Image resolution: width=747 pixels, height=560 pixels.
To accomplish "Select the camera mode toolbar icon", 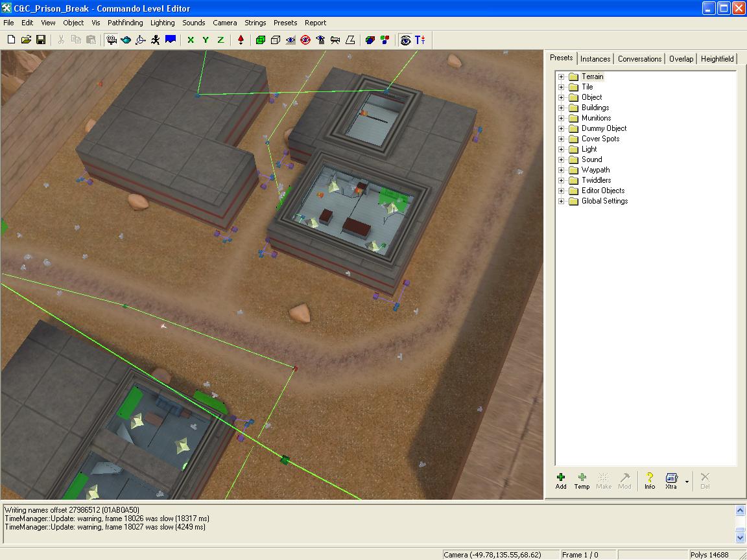I will [112, 40].
